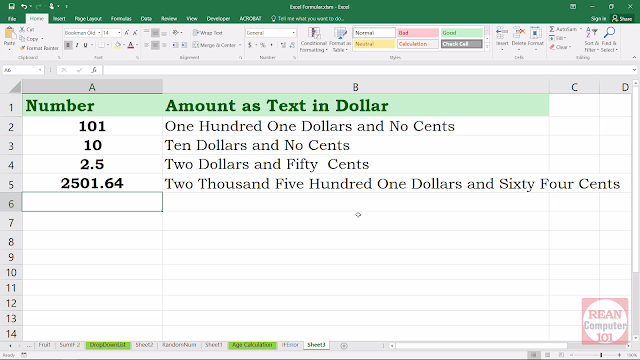This screenshot has width=640, height=360.
Task: Open Sort & Filter menu
Action: pyautogui.click(x=591, y=39)
